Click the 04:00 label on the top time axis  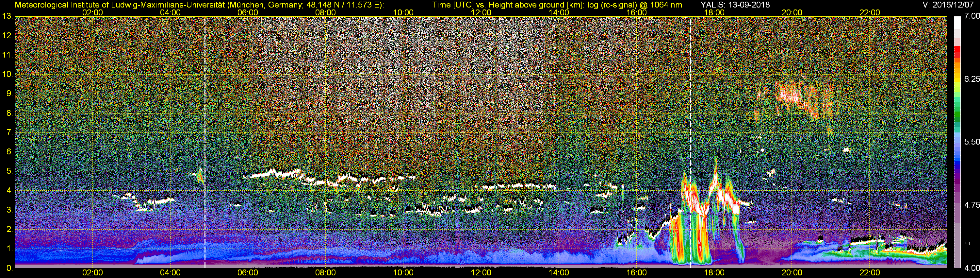[170, 12]
